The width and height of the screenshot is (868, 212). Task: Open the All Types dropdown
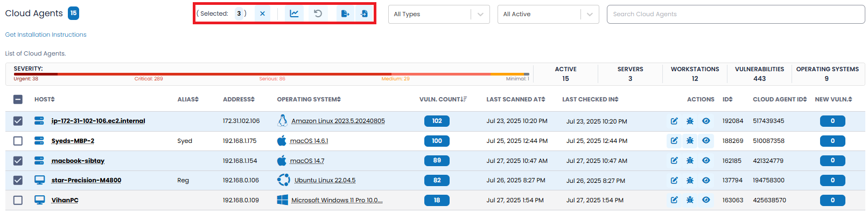(x=439, y=14)
